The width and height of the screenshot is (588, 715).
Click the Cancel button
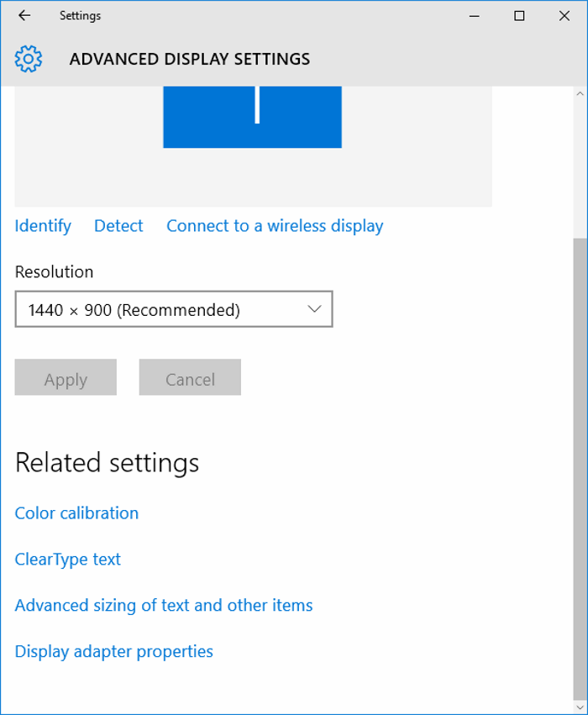point(190,377)
